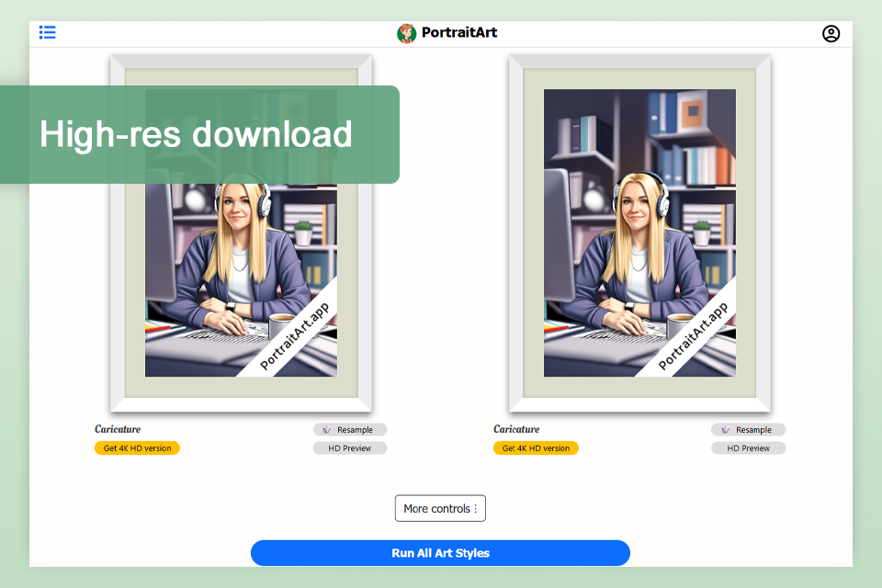The image size is (882, 588).
Task: Click the right Caricature style label
Action: pyautogui.click(x=516, y=429)
